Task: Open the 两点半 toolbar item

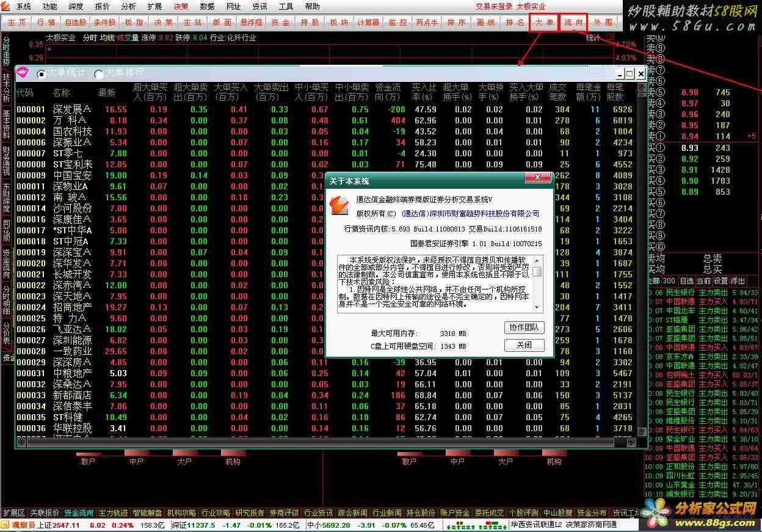Action: (x=427, y=22)
